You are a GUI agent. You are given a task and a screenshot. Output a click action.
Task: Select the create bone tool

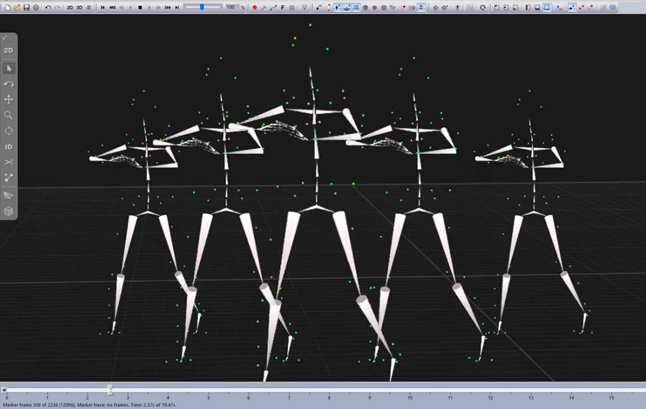(9, 178)
